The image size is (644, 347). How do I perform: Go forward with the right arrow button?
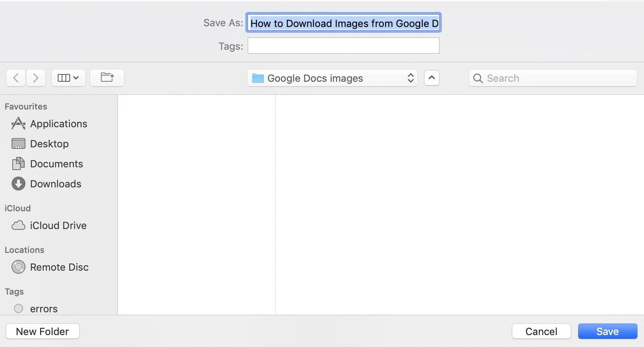coord(36,78)
